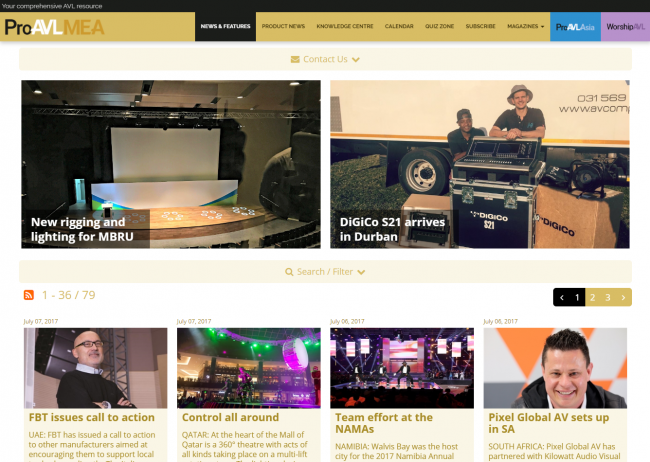Open the Pixel Global AV portrait thumbnail
The height and width of the screenshot is (462, 650).
[555, 368]
